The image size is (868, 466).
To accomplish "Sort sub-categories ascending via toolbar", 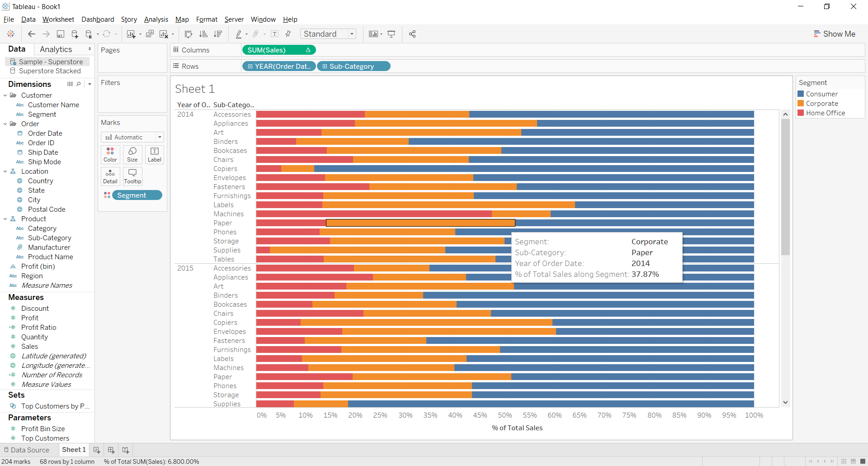I will click(x=203, y=33).
